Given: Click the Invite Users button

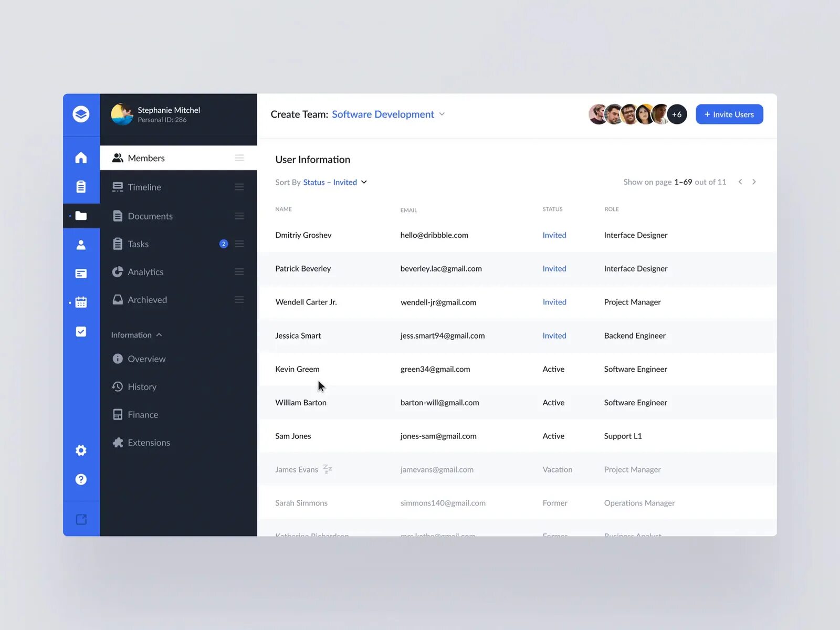Looking at the screenshot, I should [x=729, y=114].
